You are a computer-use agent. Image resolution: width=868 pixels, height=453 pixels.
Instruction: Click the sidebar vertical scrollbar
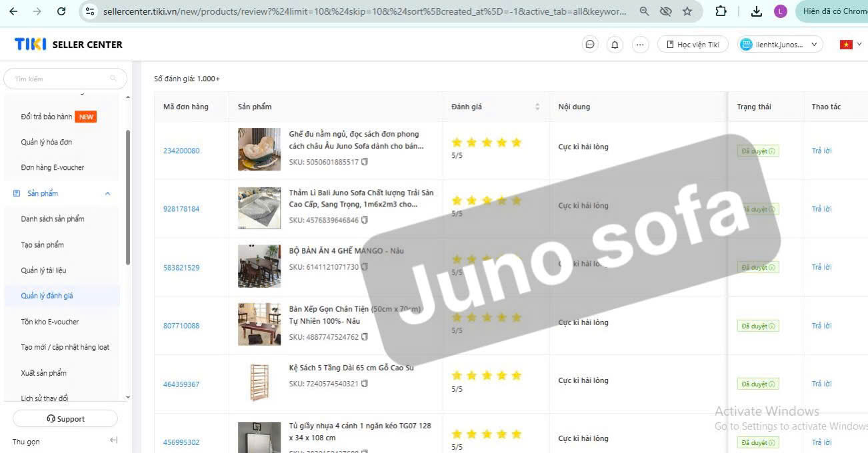click(x=128, y=198)
